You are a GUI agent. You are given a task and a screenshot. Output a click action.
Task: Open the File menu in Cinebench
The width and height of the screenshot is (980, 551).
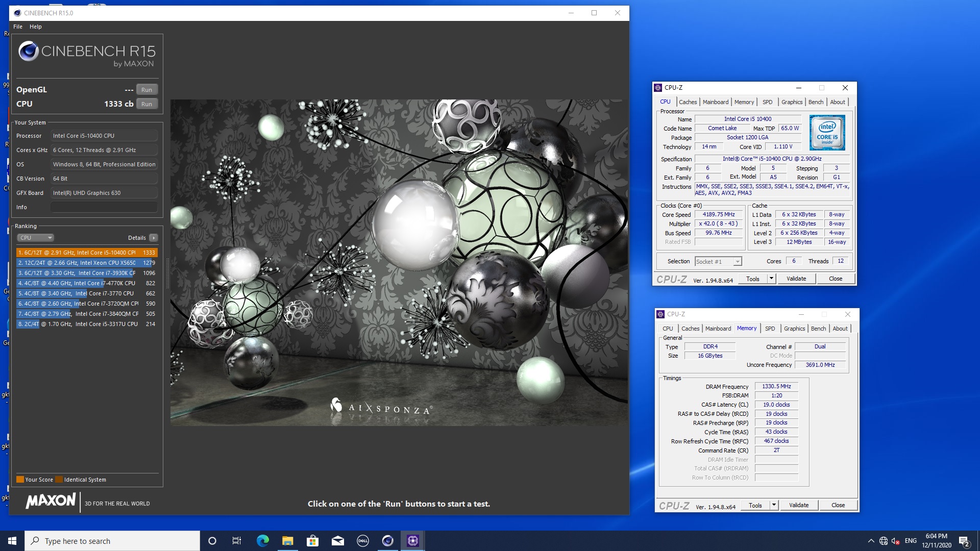tap(18, 27)
